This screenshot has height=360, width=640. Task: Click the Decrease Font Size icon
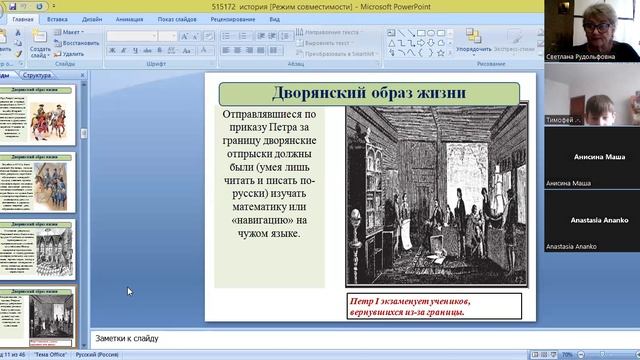coord(196,36)
